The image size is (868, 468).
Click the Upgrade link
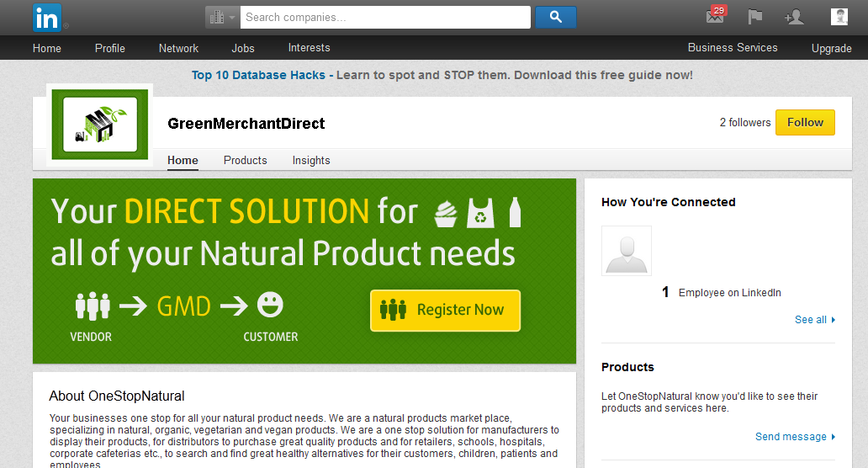click(832, 48)
